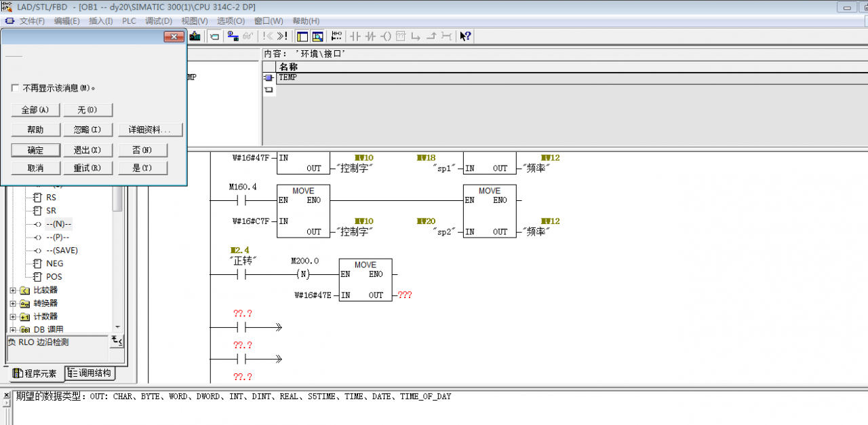Click the program elements tree scrollbar down arrow
The image size is (868, 425).
(x=118, y=327)
